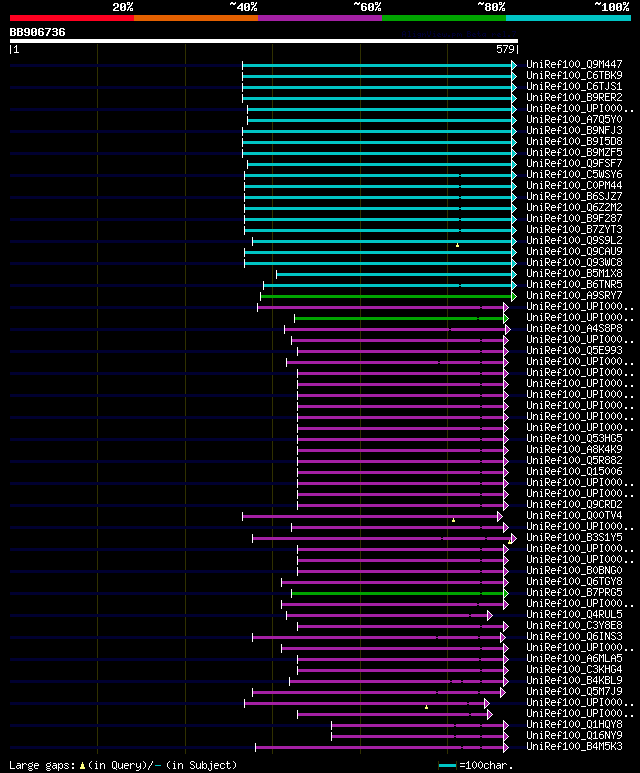Select label UniRef100_Q15006
The image size is (640, 773).
pos(574,471)
